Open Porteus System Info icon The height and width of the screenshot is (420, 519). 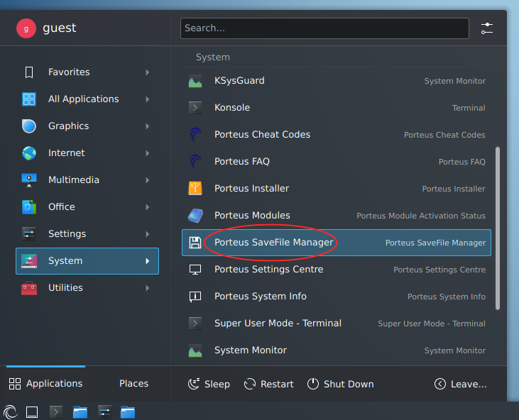pos(195,297)
